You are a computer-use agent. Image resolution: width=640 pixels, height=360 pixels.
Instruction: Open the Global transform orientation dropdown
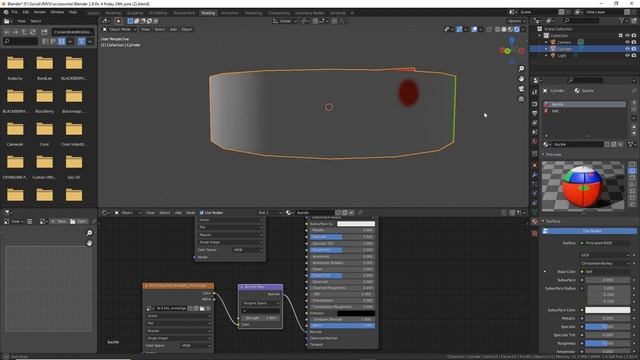(x=285, y=21)
